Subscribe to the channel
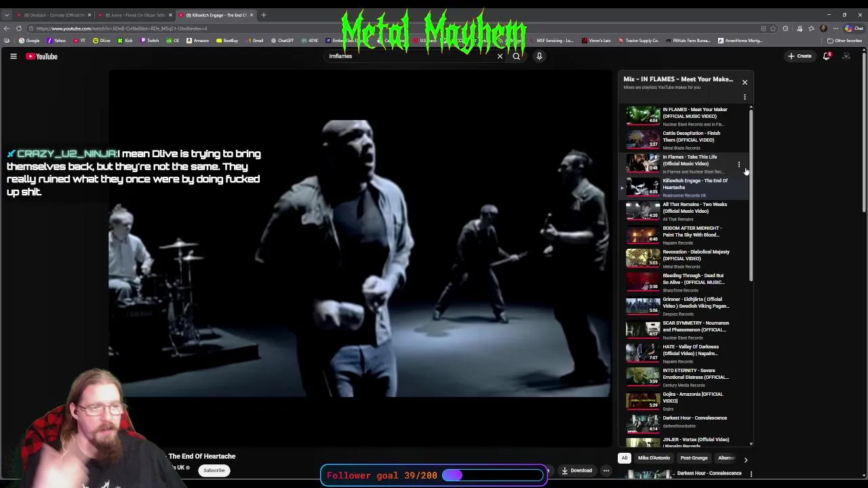The image size is (868, 488). click(214, 470)
